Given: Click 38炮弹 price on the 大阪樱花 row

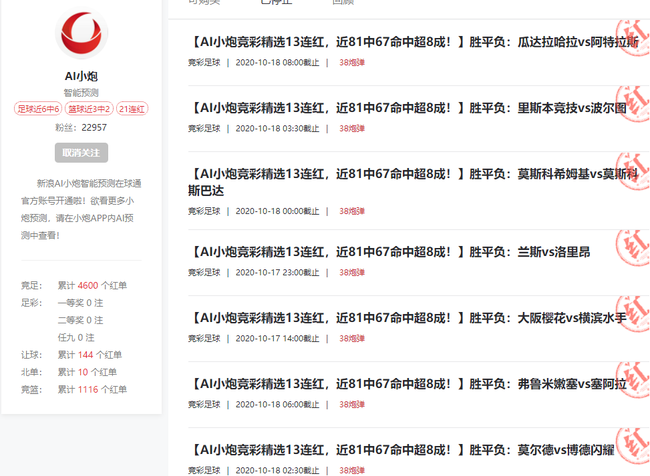Looking at the screenshot, I should pyautogui.click(x=352, y=338).
